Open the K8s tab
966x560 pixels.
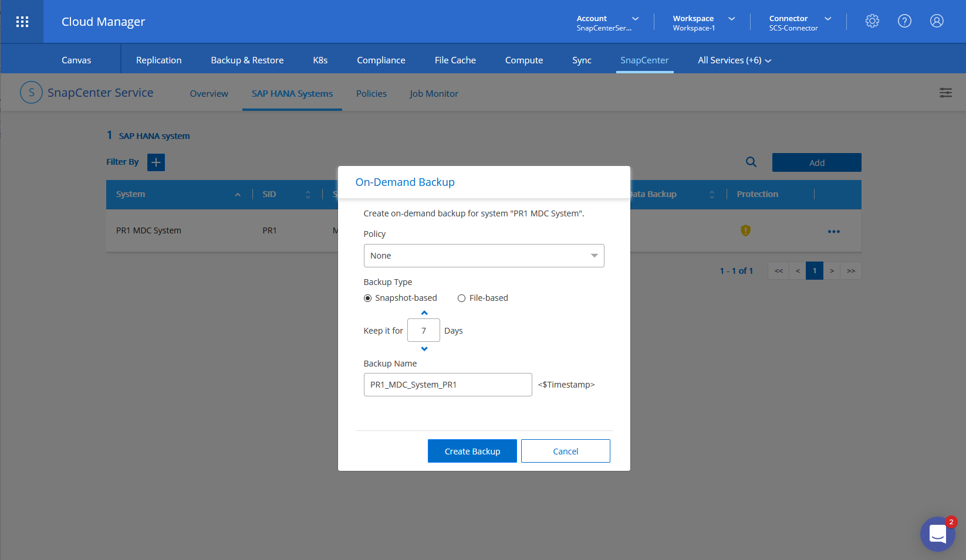click(320, 60)
